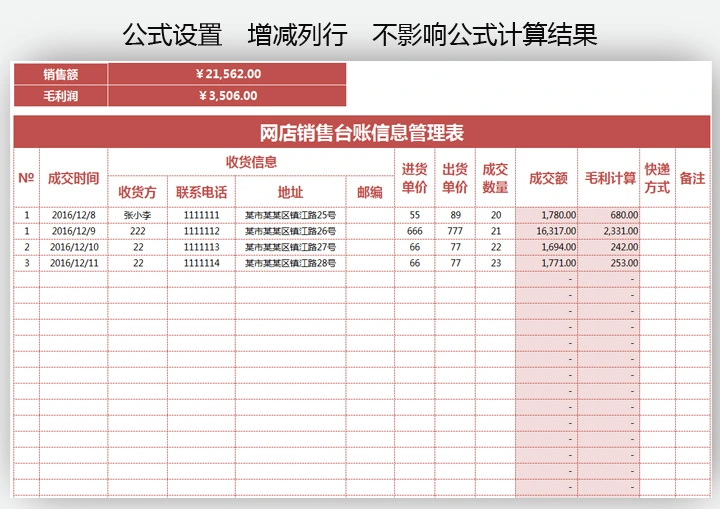Click the date cell 2016/12/11
The width and height of the screenshot is (720, 509).
click(x=74, y=263)
